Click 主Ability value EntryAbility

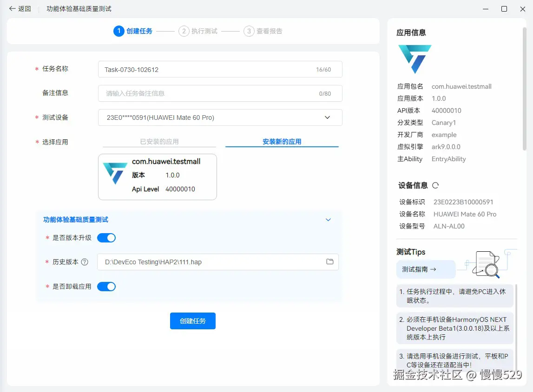[449, 159]
